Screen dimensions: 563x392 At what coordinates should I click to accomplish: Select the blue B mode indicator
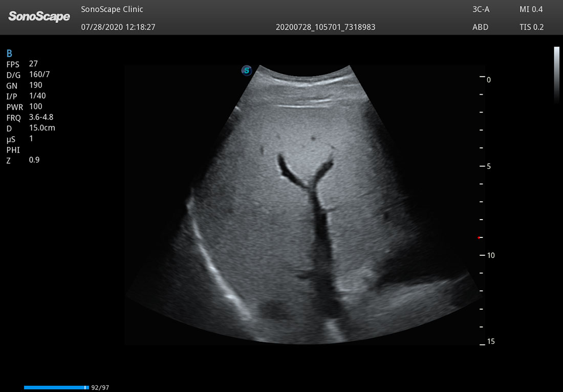tap(9, 53)
